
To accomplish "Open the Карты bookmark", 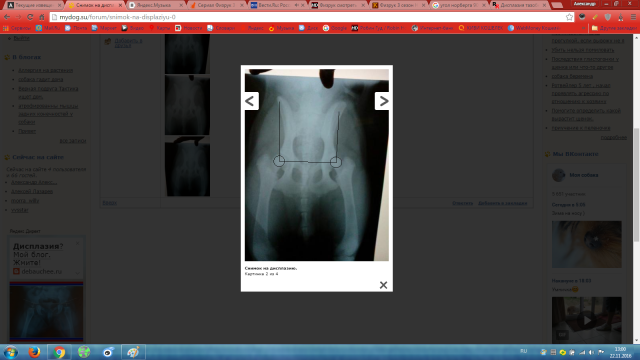I will coord(160,28).
